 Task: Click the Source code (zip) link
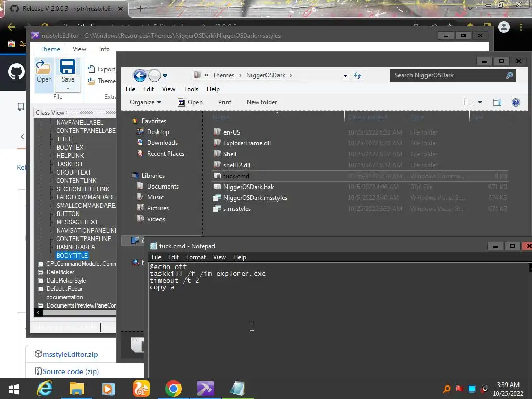point(71,371)
